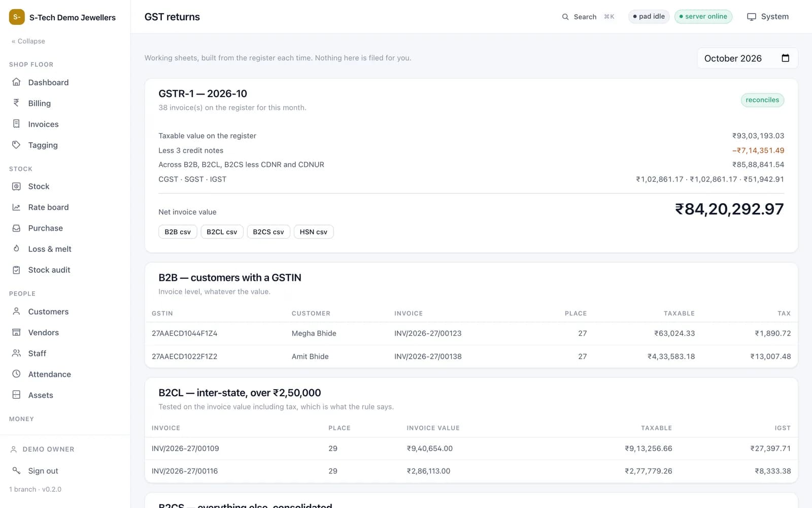The image size is (812, 508).
Task: Click the Attendance clock icon
Action: pos(16,374)
